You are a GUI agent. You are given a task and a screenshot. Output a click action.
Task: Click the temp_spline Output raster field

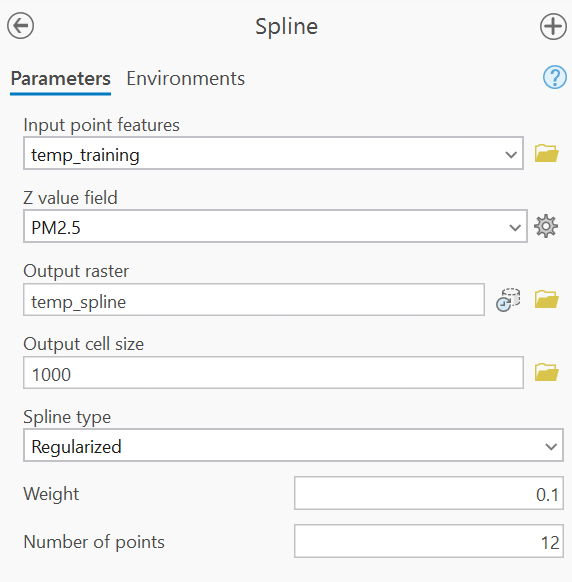254,300
